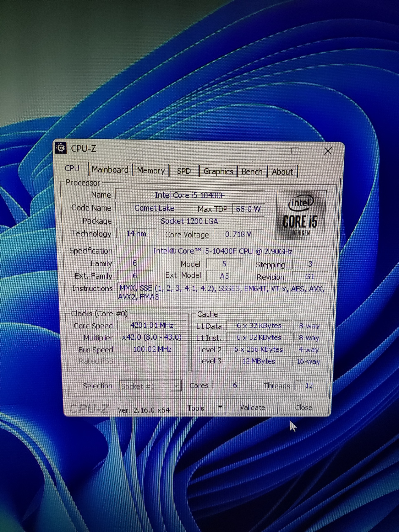Expand the Socket #1 selection combo box
Screen dimensions: 399x532
coord(176,387)
